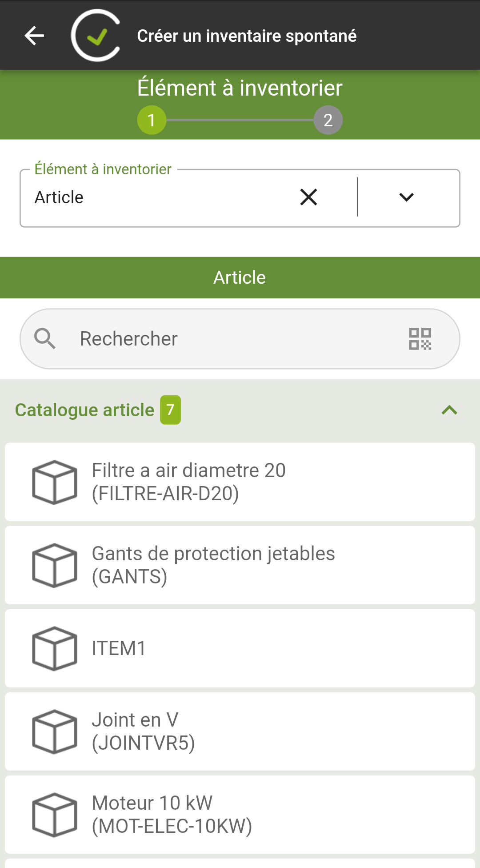Tap the step 1 circle
Screen dimensions: 480x868
tap(152, 120)
